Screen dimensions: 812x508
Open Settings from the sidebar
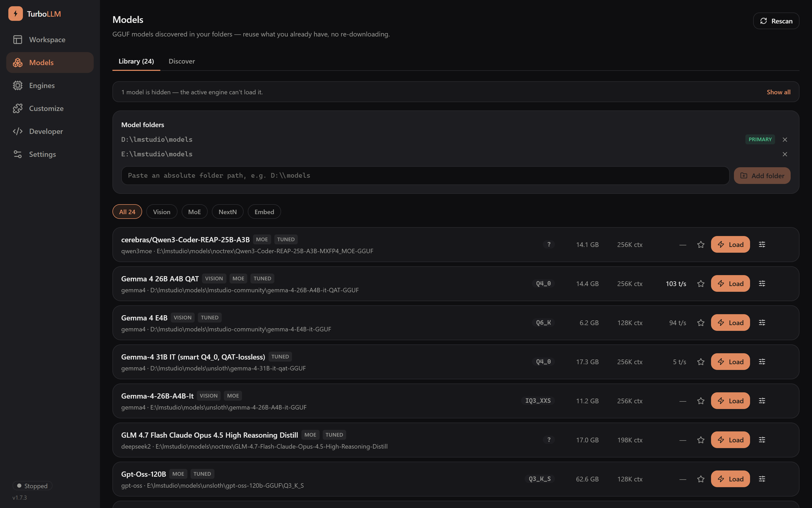coord(50,154)
